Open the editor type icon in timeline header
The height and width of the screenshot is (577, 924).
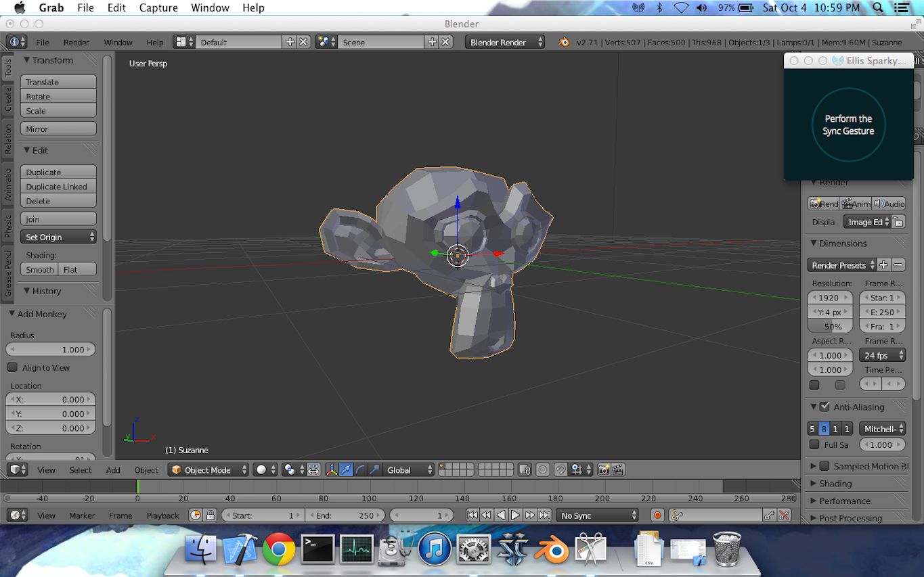pyautogui.click(x=15, y=515)
